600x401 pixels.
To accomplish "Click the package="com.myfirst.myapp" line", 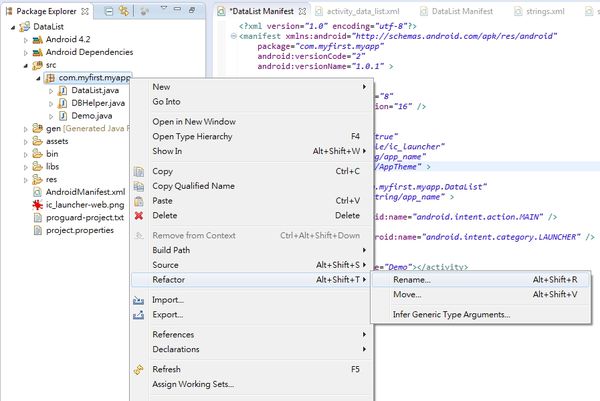I will point(320,46).
